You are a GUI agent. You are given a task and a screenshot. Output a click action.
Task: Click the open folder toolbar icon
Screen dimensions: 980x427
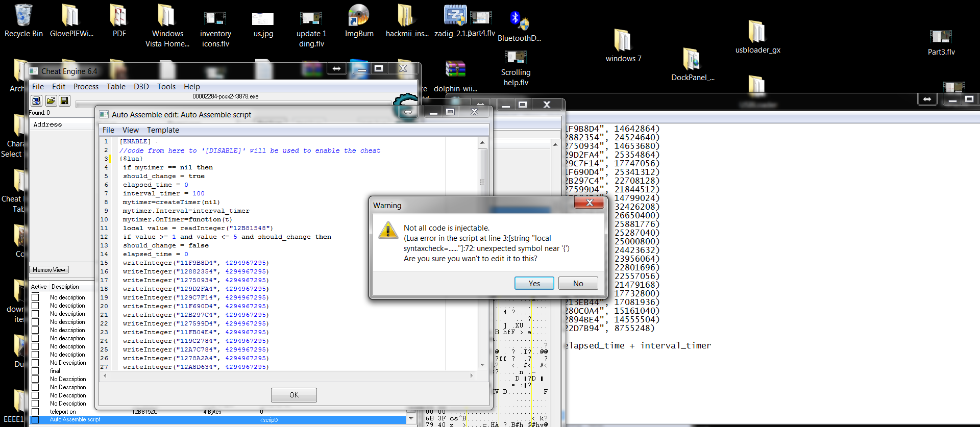(51, 101)
